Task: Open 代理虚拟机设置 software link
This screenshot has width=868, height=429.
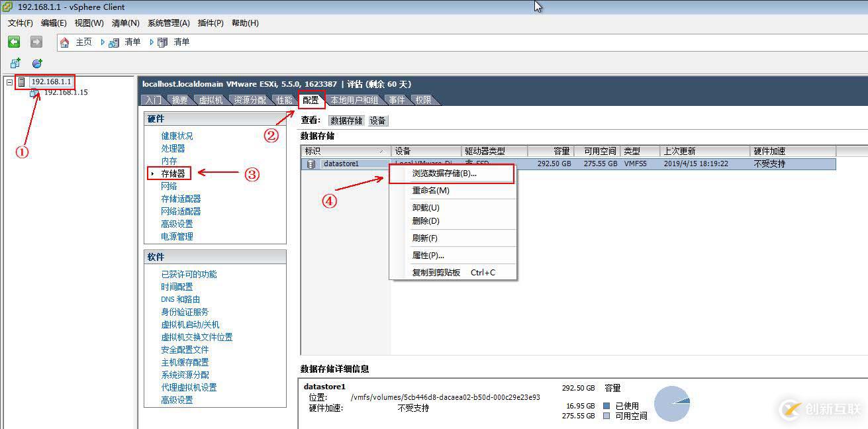Action: click(x=189, y=387)
